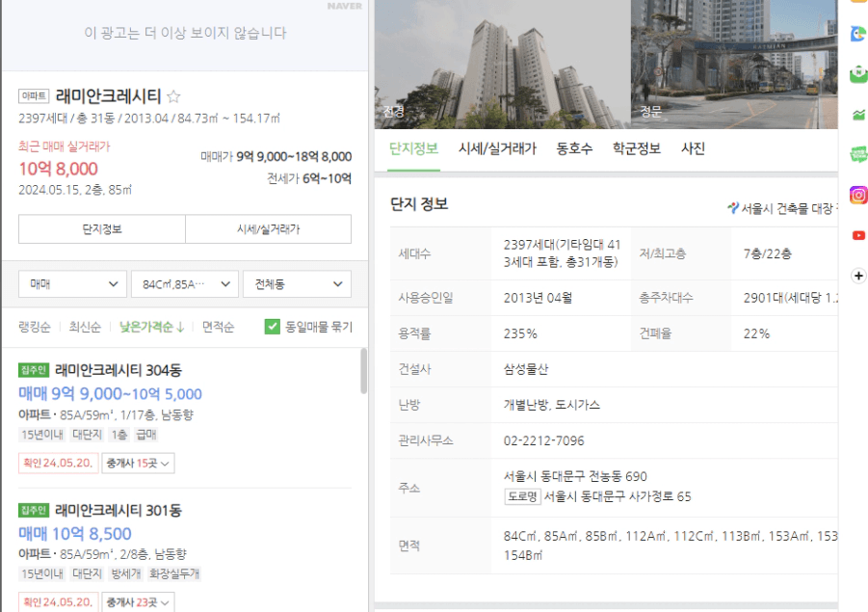Click the 도로명 address label
This screenshot has width=868, height=612.
[x=522, y=496]
